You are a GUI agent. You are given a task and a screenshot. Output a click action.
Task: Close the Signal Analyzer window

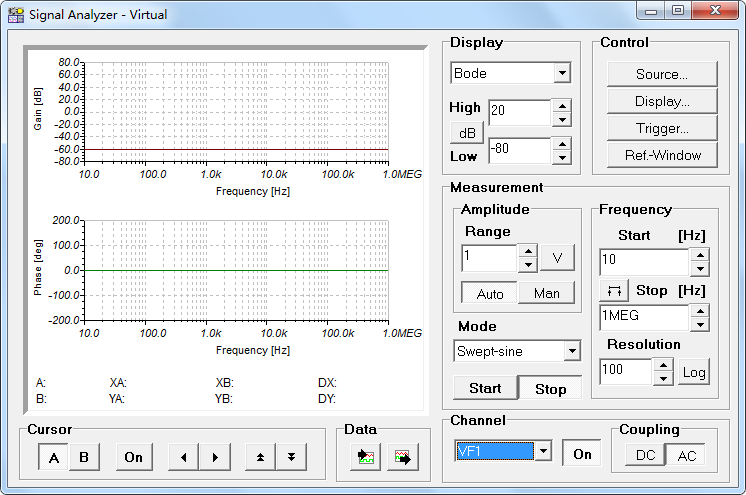tap(715, 10)
